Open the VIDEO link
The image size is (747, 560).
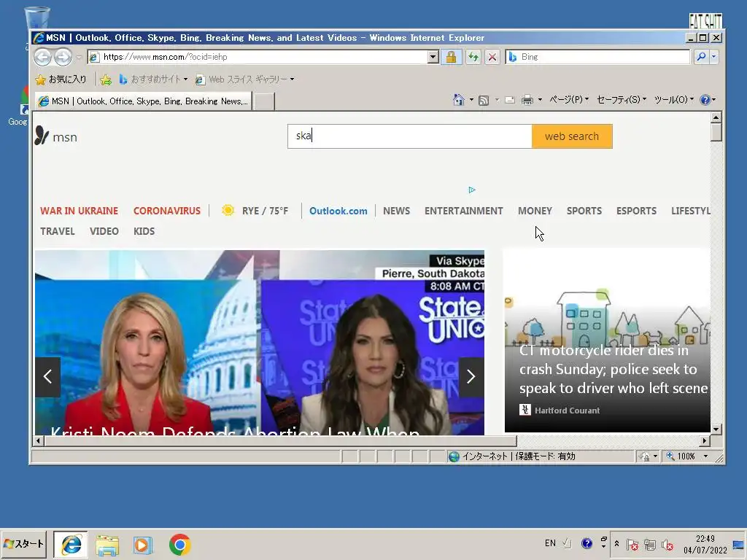pyautogui.click(x=104, y=231)
